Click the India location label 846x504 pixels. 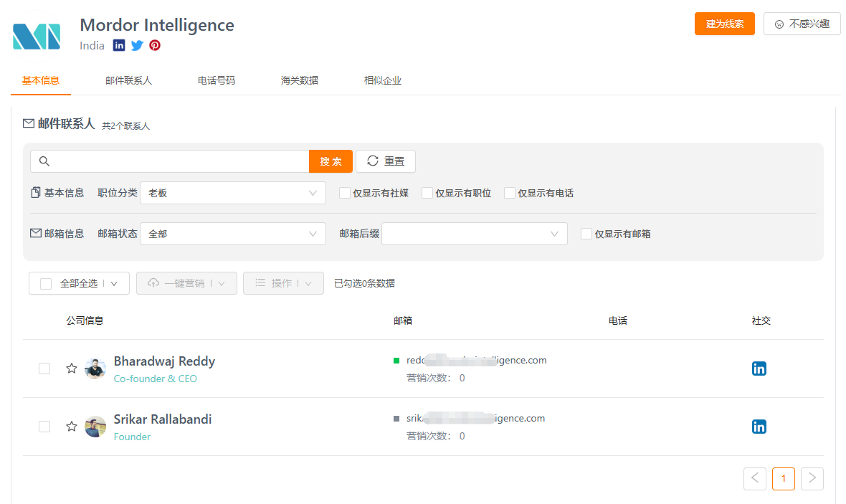pos(92,46)
